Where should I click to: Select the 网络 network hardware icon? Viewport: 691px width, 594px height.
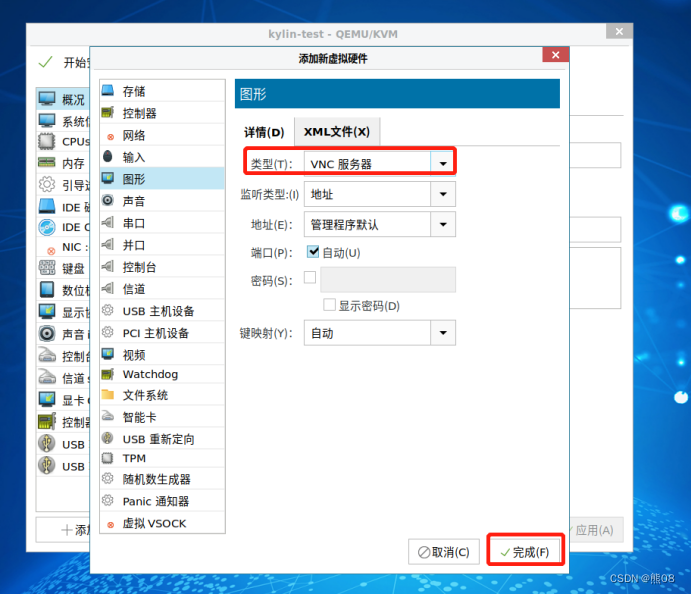pos(109,136)
